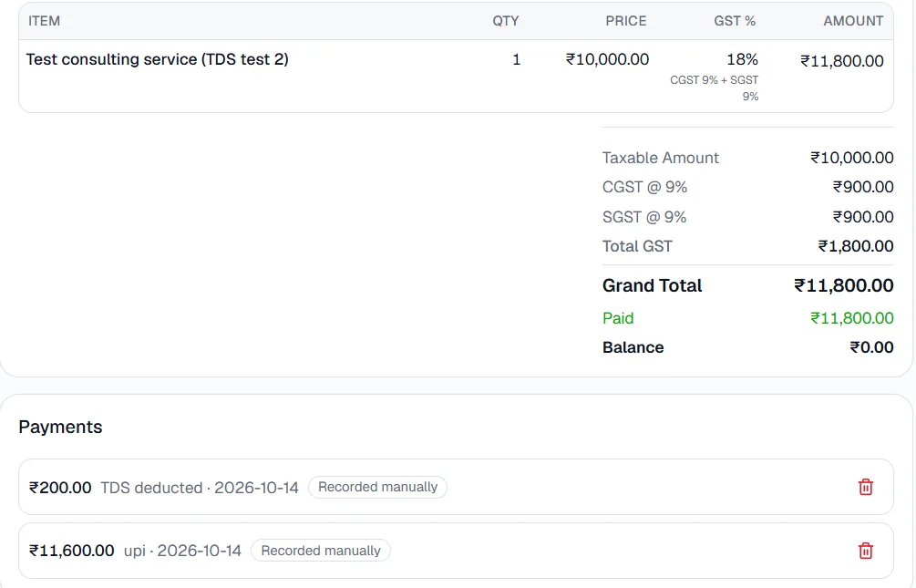
Task: Select the AMOUNT column header
Action: [853, 21]
